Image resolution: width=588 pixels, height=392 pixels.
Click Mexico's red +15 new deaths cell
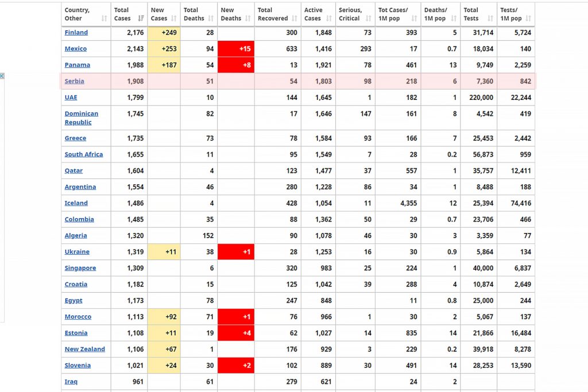click(237, 49)
